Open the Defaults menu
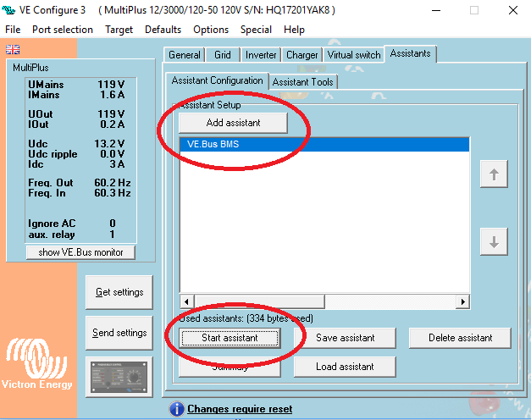Screen dimensions: 531x420 point(163,30)
